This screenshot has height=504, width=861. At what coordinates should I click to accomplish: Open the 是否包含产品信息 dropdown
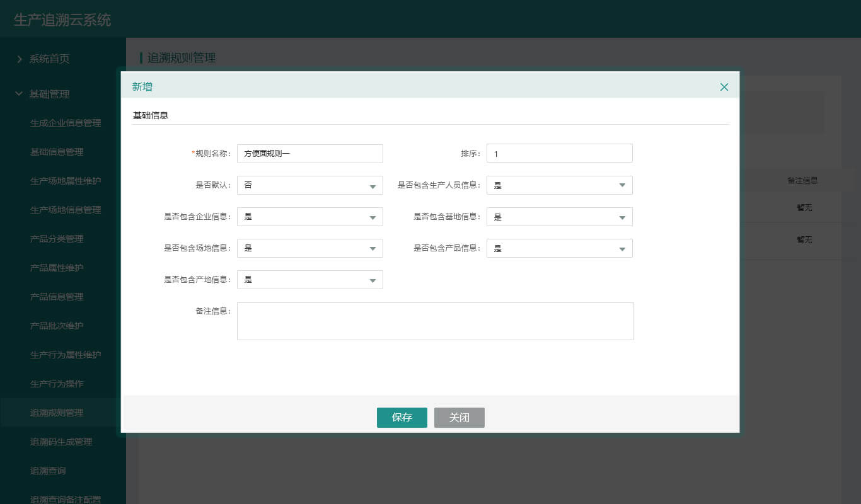(559, 248)
